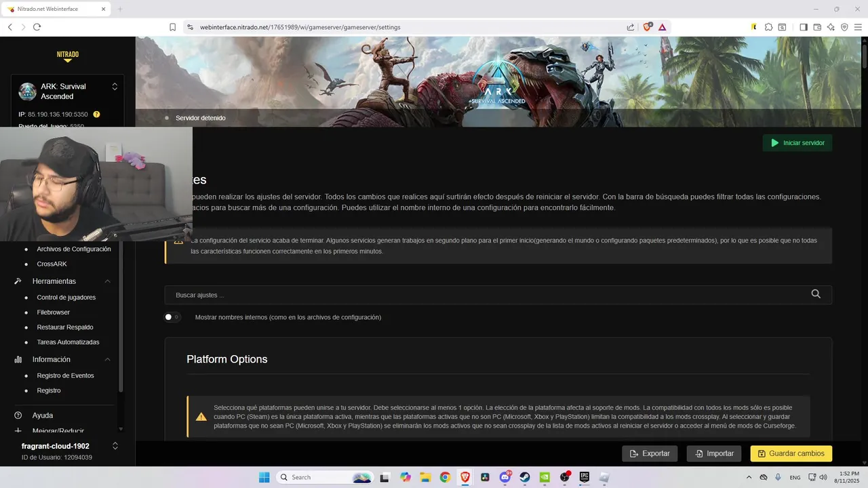Click the browser back arrow
This screenshot has height=488, width=868.
(x=10, y=27)
